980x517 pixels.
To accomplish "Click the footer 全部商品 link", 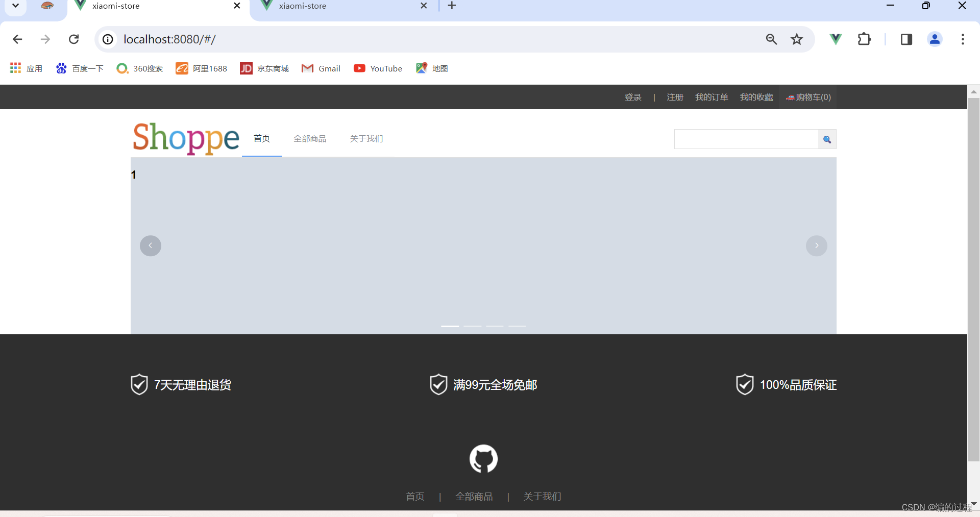I will [474, 496].
